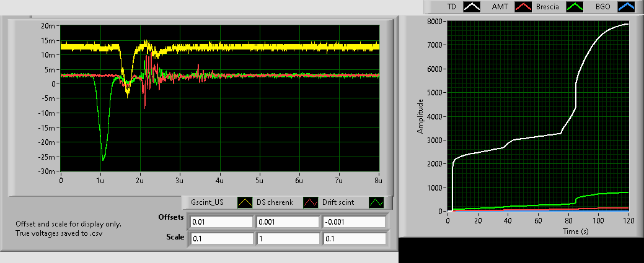Image resolution: width=644 pixels, height=263 pixels.
Task: Select the Drift scint green plot icon
Action: coord(377,202)
